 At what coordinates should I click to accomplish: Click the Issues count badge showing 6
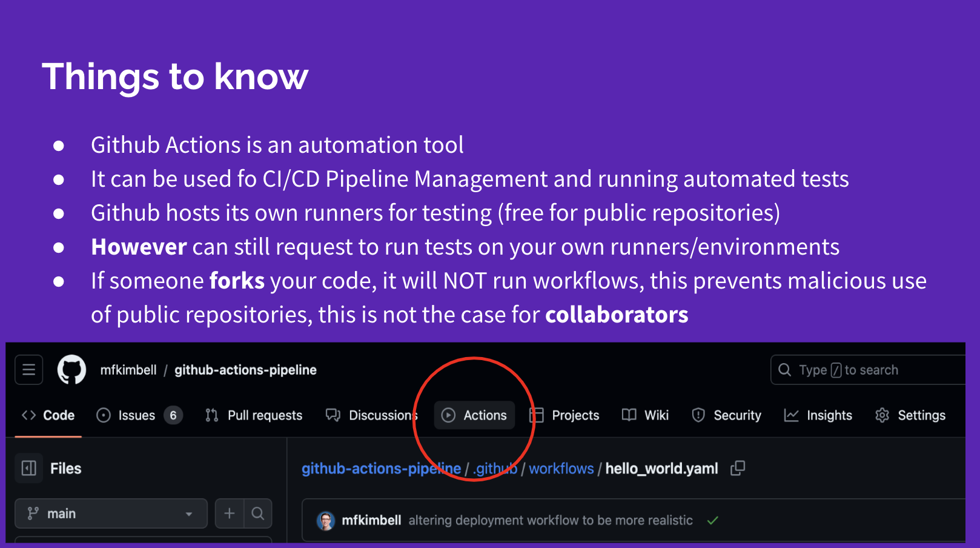point(173,415)
